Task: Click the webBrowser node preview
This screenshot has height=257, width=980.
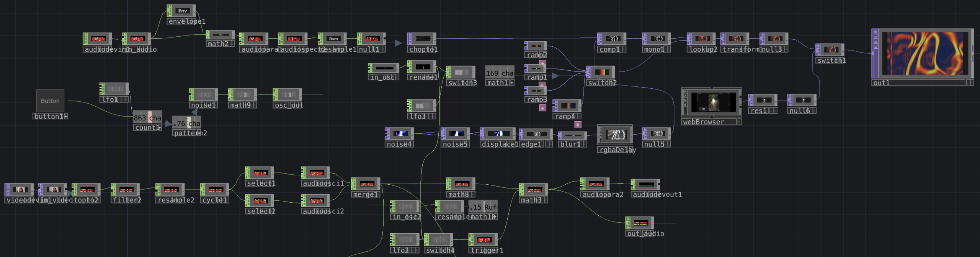Action: click(713, 102)
